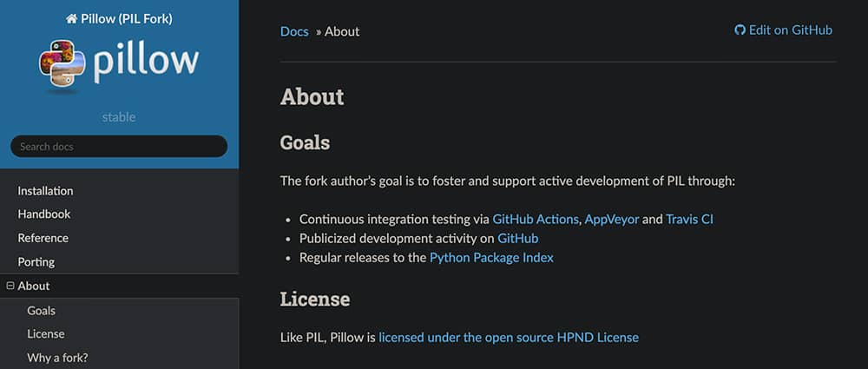Open the HPND License link
This screenshot has height=369, width=868.
point(509,338)
